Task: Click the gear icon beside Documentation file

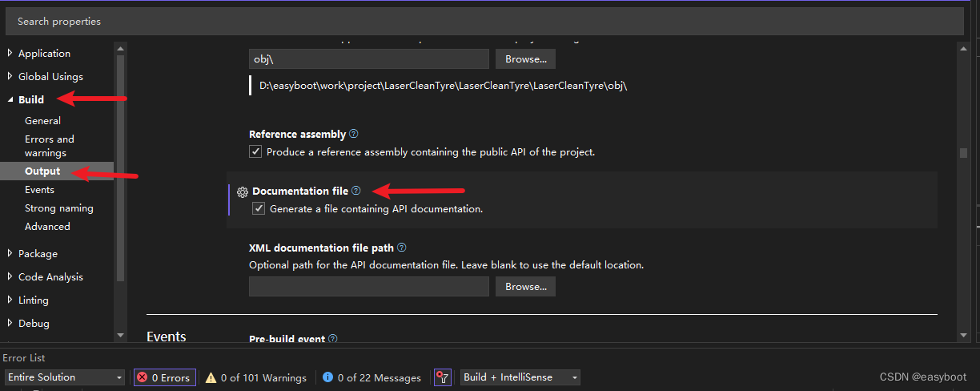Action: coord(243,192)
